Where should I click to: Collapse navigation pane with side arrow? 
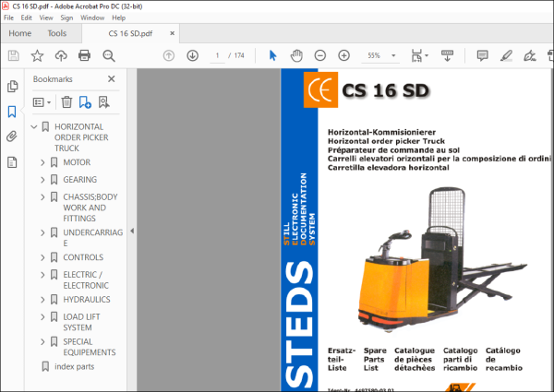click(132, 232)
